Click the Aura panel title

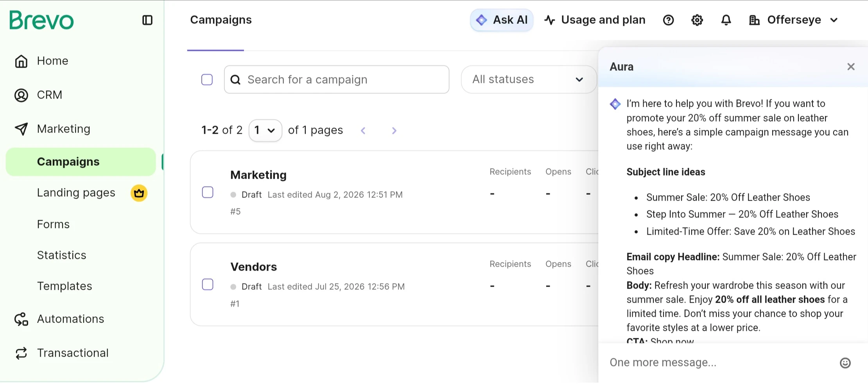tap(622, 67)
